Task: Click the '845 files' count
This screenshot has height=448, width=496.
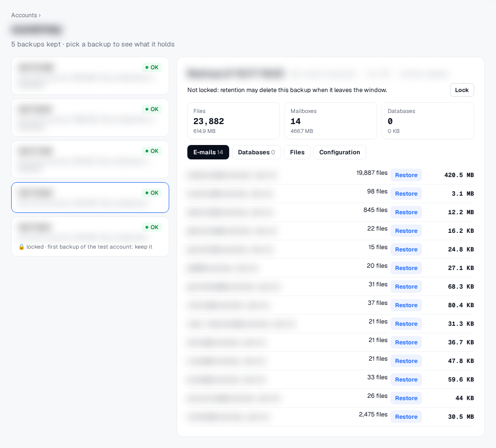Action: click(376, 210)
